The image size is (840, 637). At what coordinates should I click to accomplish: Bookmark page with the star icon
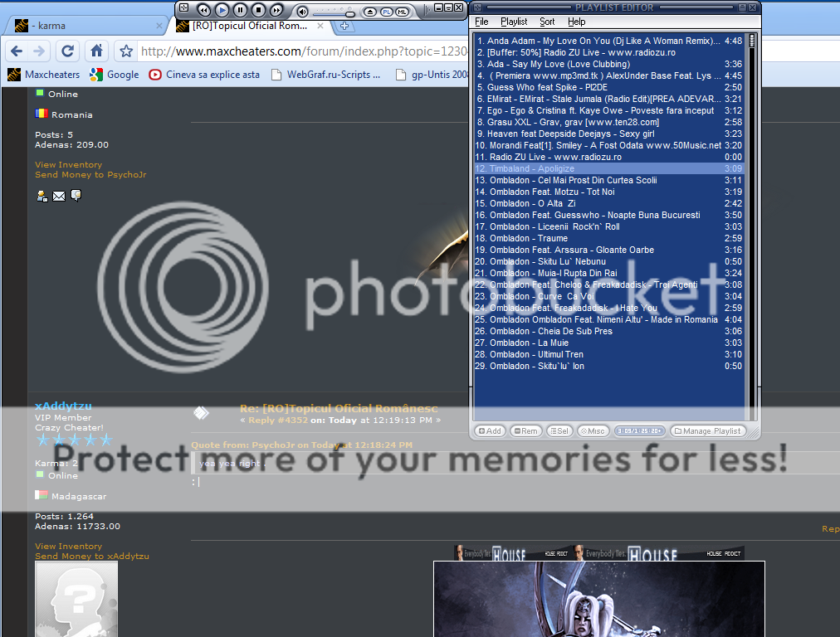(x=125, y=51)
